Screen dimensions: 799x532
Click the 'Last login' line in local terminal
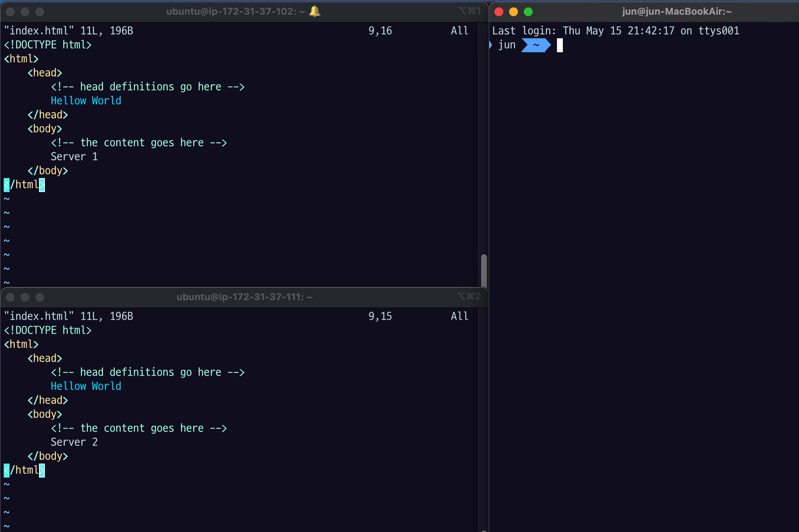point(615,31)
